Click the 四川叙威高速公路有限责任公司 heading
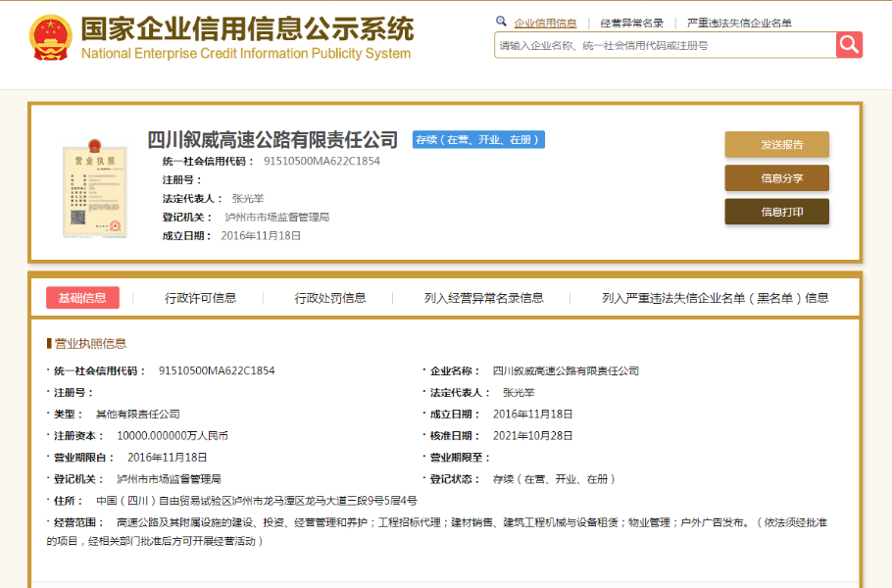 (x=273, y=140)
